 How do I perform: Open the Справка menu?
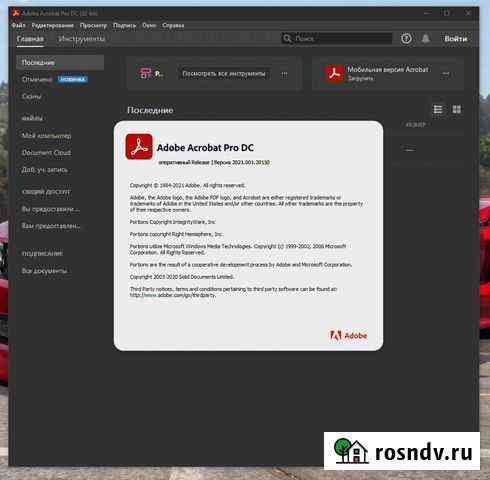173,25
